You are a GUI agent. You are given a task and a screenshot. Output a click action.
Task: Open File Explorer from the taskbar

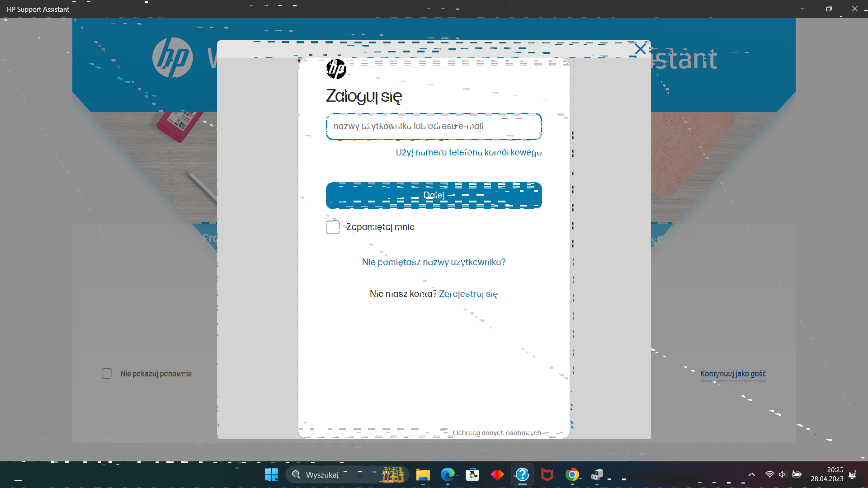tap(423, 474)
